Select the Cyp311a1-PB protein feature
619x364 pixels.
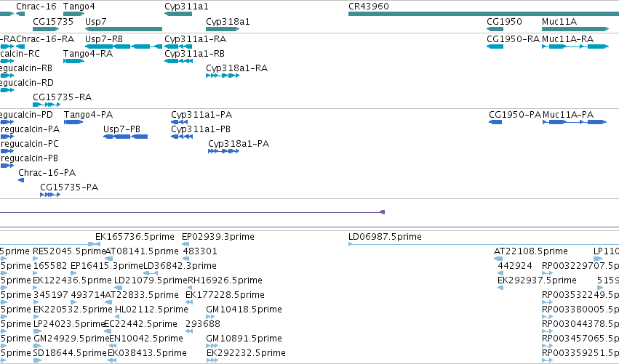[x=182, y=137]
